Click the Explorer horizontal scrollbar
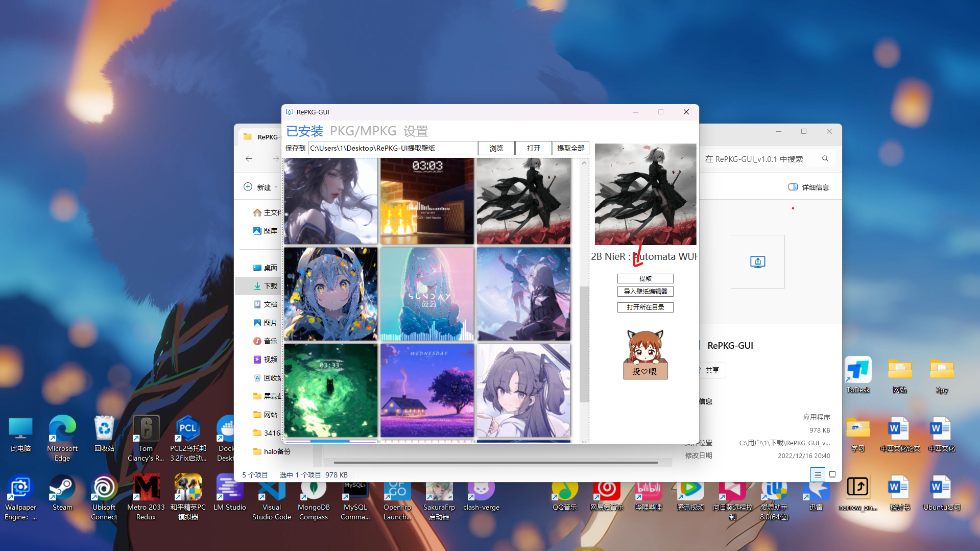 tap(495, 463)
